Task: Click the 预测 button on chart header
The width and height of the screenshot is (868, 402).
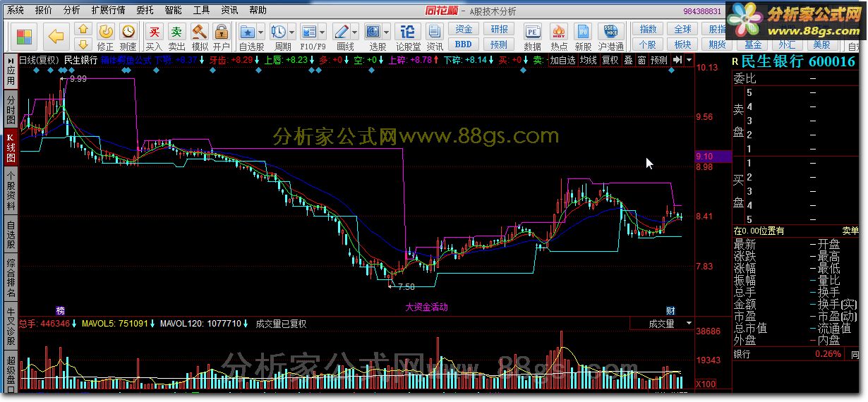Action: (x=659, y=61)
